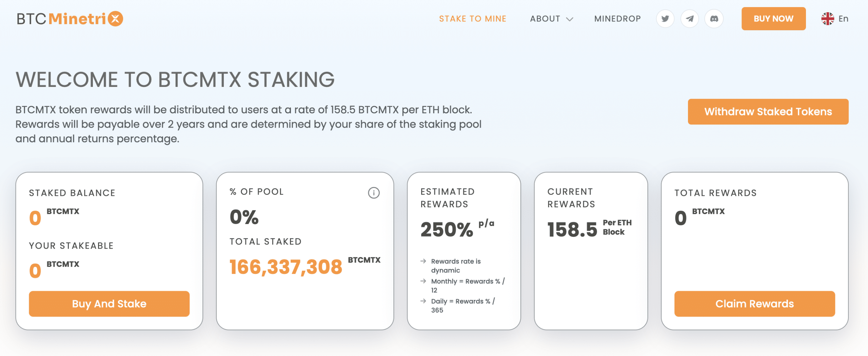Click the Buy And Stake button
This screenshot has height=356, width=868.
[x=109, y=304]
